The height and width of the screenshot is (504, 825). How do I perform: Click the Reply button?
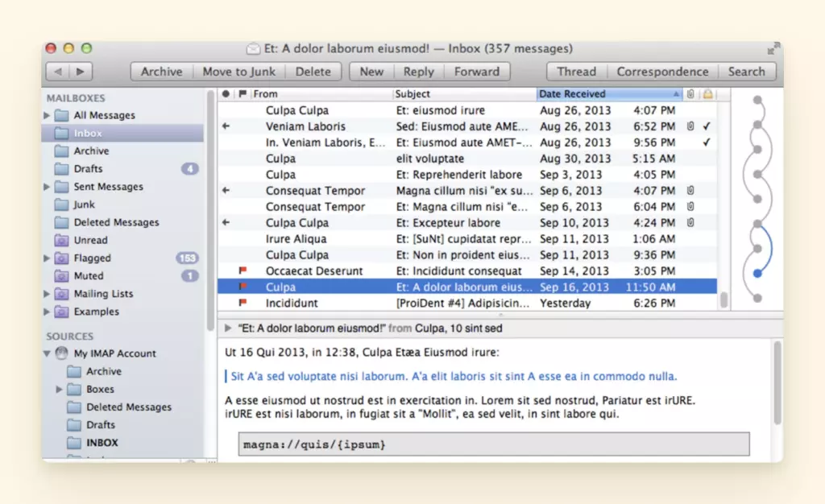[419, 72]
